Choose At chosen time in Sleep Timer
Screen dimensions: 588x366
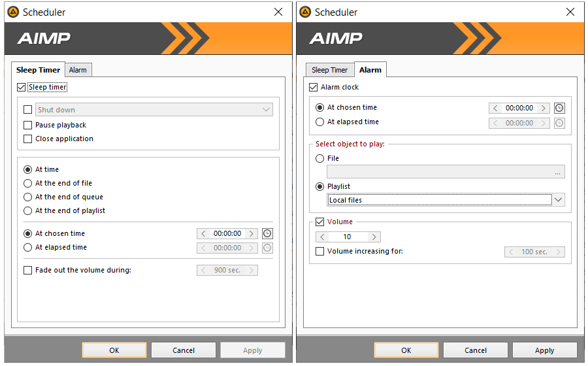coord(27,233)
